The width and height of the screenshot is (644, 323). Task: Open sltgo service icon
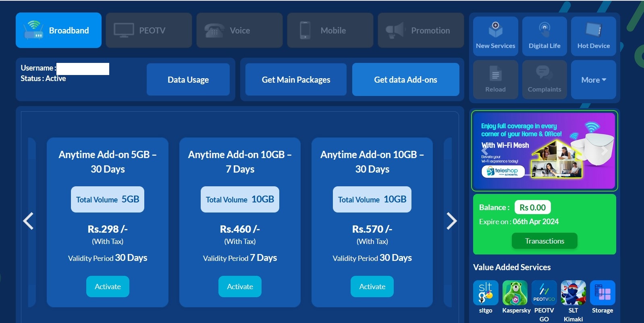pyautogui.click(x=486, y=293)
